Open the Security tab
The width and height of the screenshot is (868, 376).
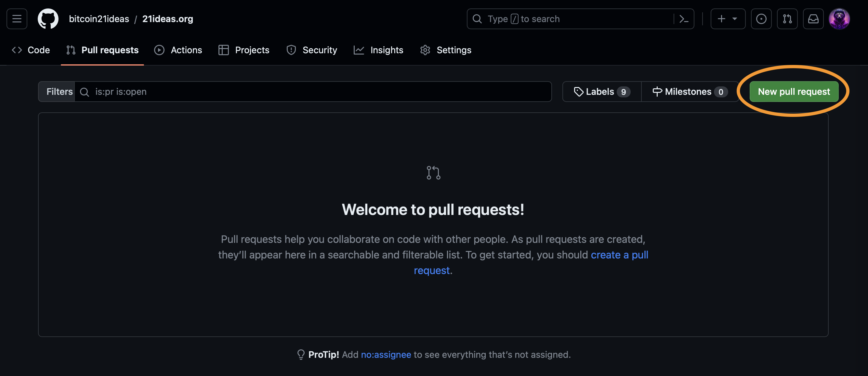(x=312, y=50)
